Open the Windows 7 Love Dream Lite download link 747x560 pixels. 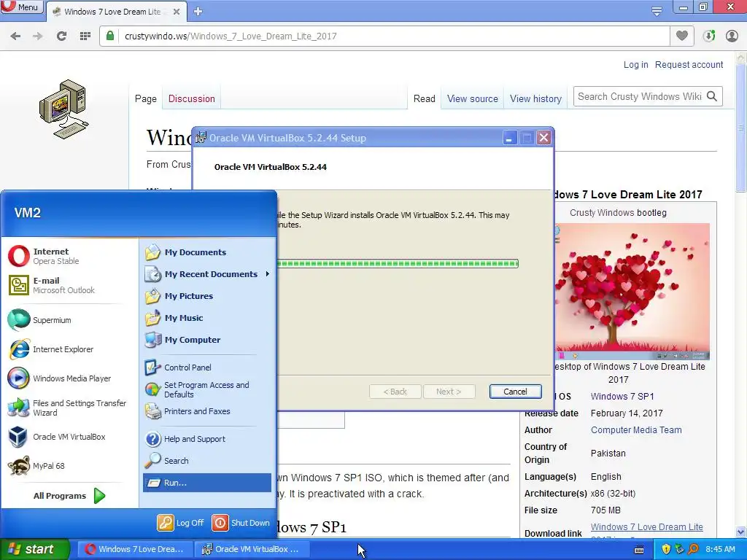coord(646,527)
